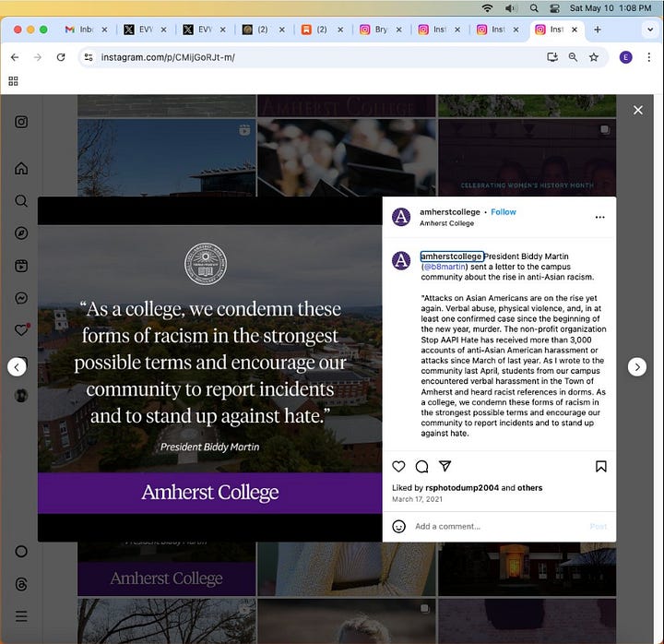
Task: Switch to second X EVV tab
Action: tap(197, 30)
